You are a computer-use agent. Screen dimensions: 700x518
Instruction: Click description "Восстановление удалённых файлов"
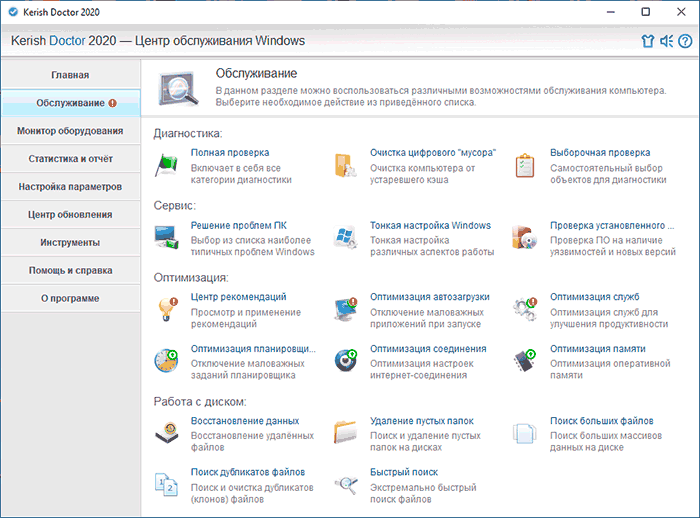[252, 441]
